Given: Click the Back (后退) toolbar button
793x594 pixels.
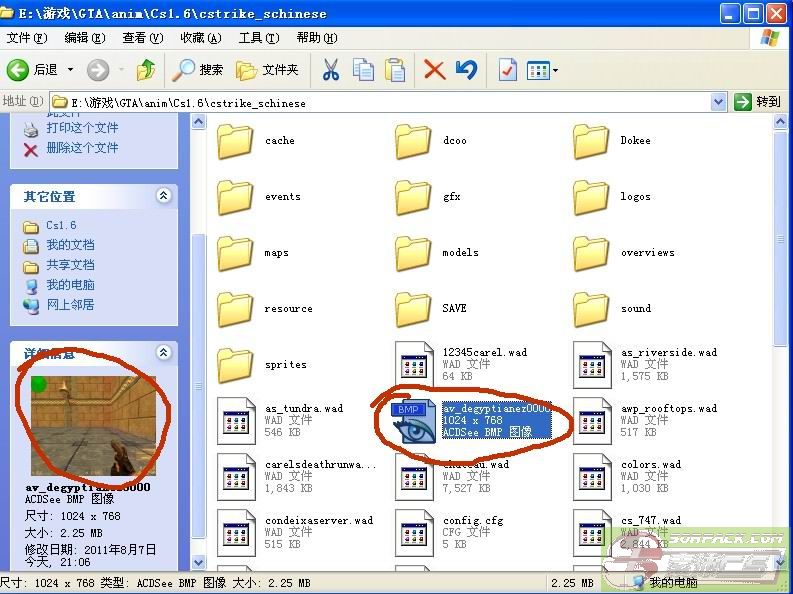Looking at the screenshot, I should coord(34,70).
